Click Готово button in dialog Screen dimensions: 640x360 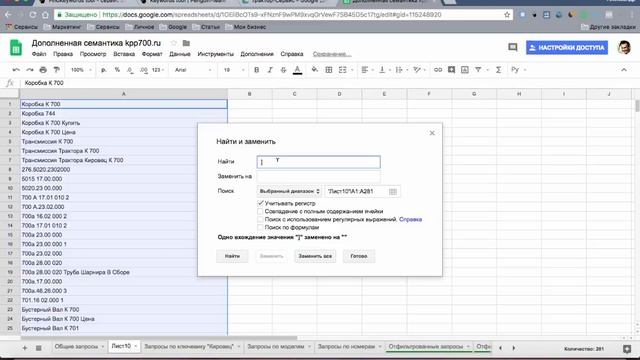point(359,256)
